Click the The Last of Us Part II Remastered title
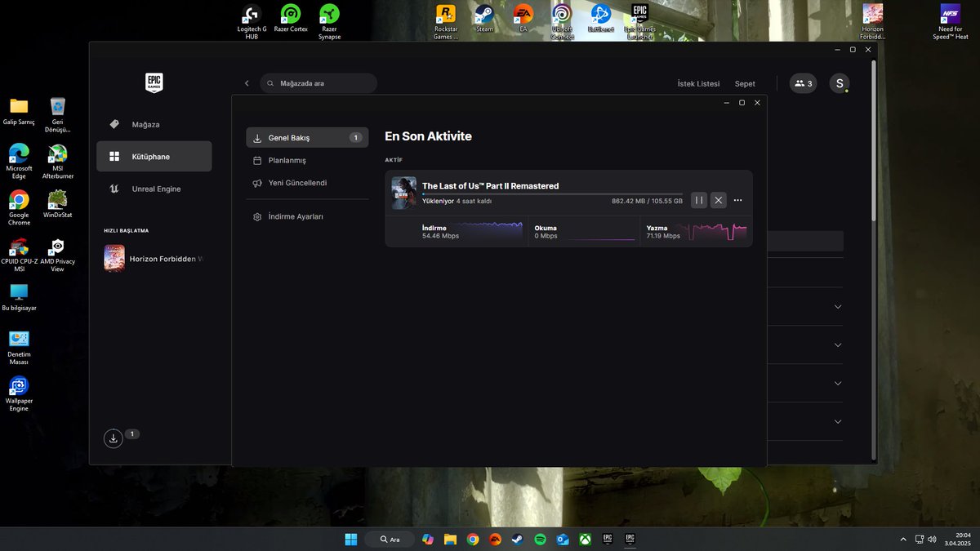980x551 pixels. pyautogui.click(x=490, y=186)
